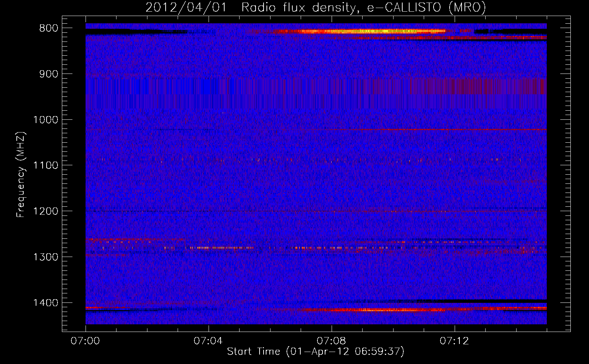Click the plot title mentioning e-CALLISTO (MRO)
The image size is (589, 364).
[x=316, y=7]
